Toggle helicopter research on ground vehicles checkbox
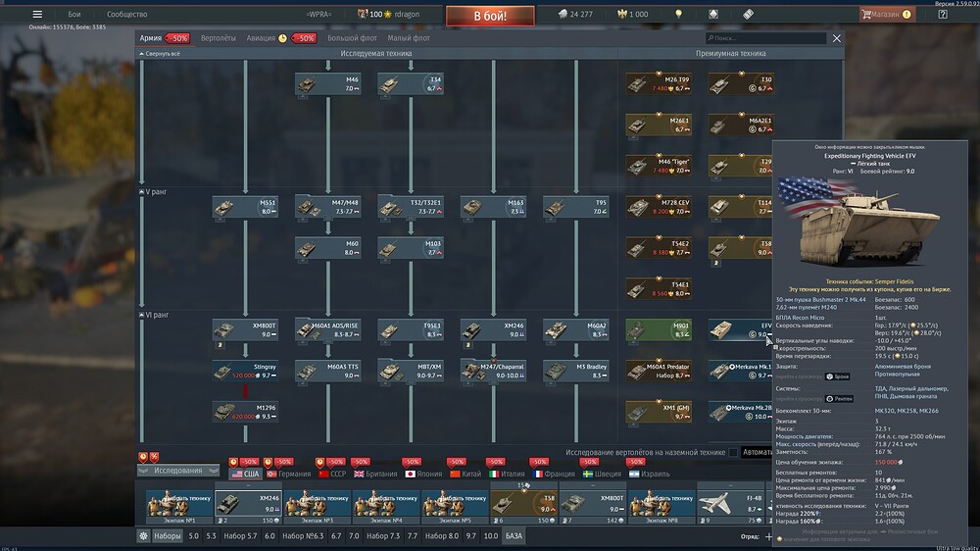This screenshot has width=980, height=551. [732, 452]
